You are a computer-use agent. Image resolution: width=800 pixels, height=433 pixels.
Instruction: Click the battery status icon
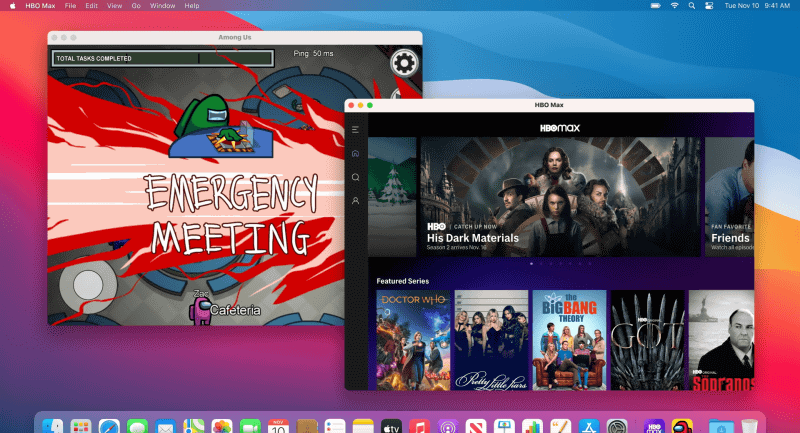(656, 6)
